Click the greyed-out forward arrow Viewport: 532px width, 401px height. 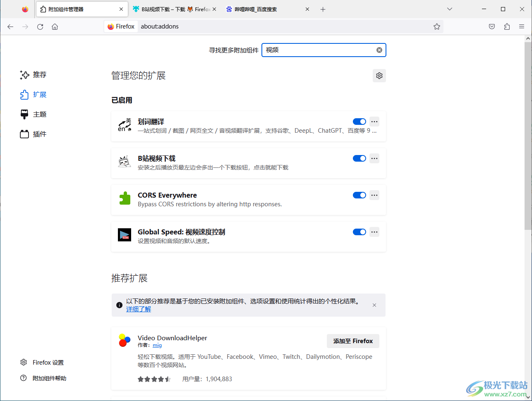point(25,26)
